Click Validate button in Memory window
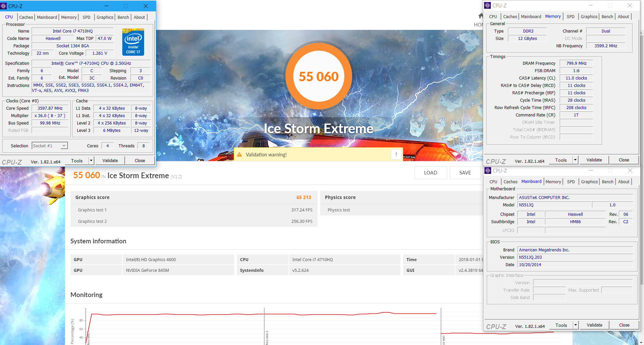The height and width of the screenshot is (345, 644). tap(594, 160)
